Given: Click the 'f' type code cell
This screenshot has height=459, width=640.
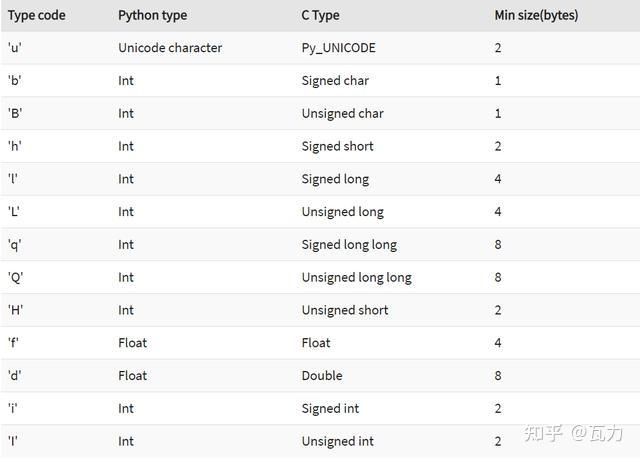Looking at the screenshot, I should pyautogui.click(x=14, y=343).
